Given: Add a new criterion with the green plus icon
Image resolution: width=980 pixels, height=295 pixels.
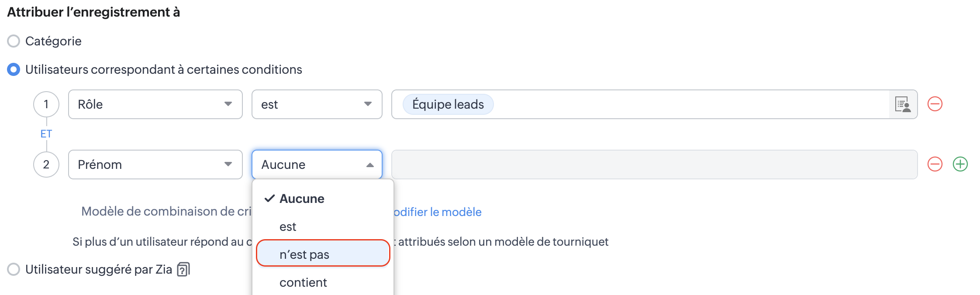Looking at the screenshot, I should click(x=960, y=165).
